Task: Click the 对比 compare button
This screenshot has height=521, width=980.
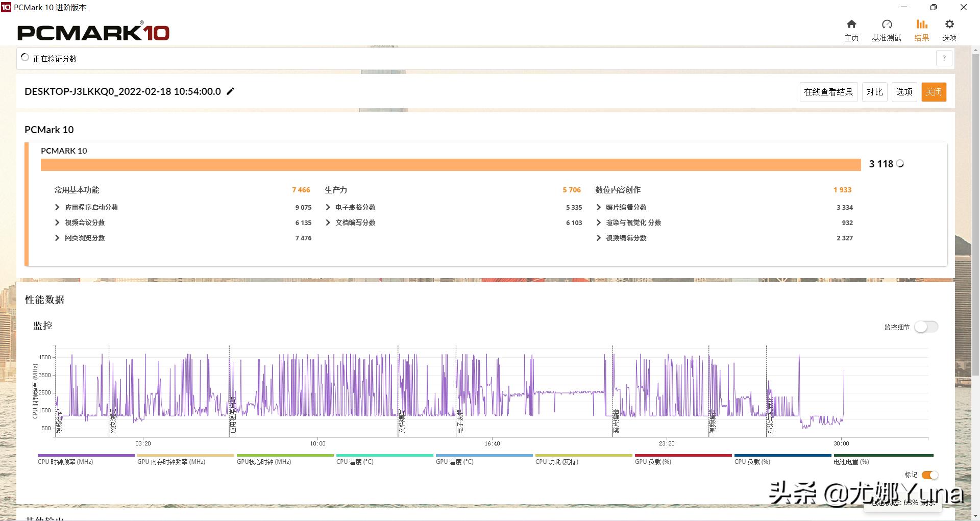Action: click(874, 92)
